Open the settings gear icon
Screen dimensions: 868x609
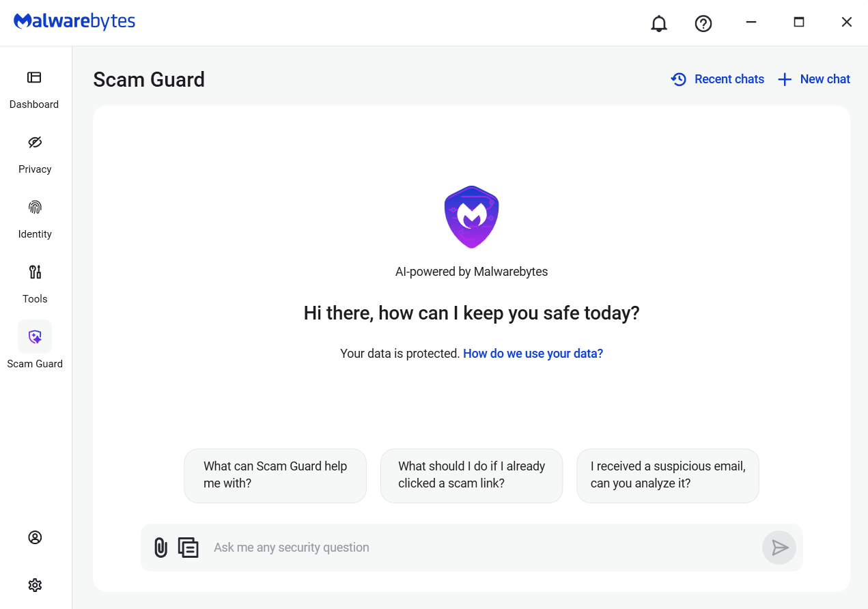pyautogui.click(x=35, y=585)
